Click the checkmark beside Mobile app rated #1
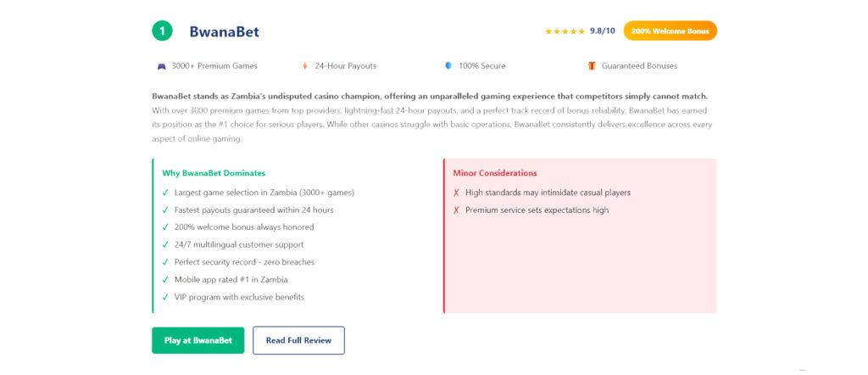This screenshot has width=868, height=375. click(165, 280)
